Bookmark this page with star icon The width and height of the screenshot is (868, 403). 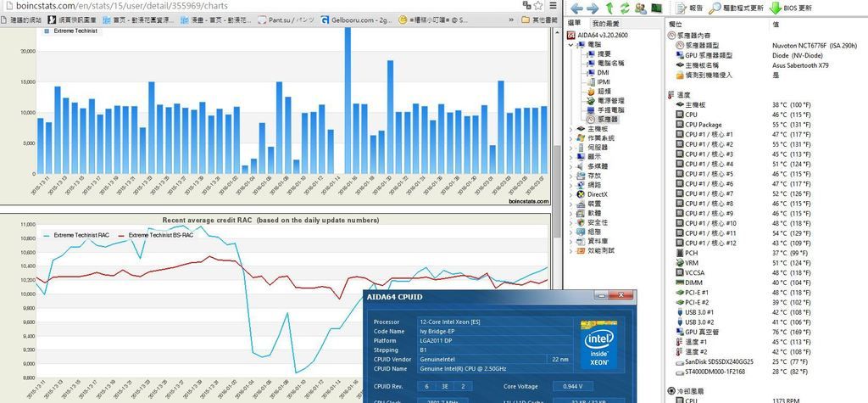click(537, 6)
